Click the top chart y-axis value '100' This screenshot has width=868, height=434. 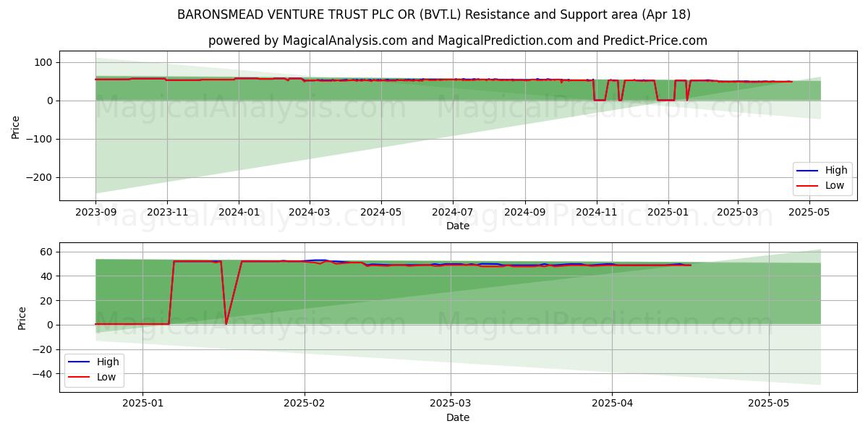(44, 63)
